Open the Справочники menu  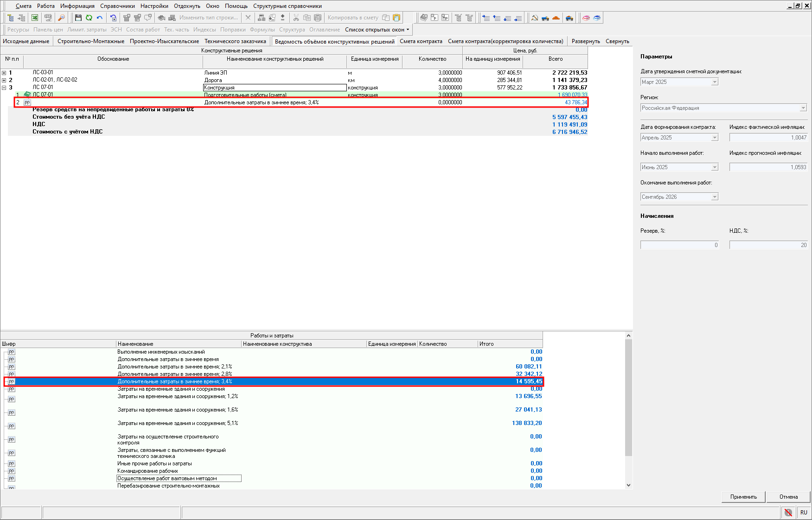117,6
